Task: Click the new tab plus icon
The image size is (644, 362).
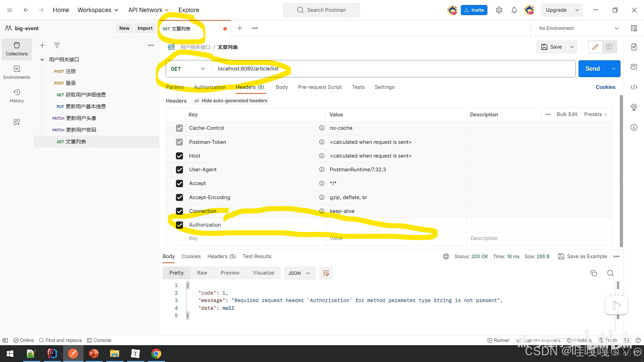Action: pyautogui.click(x=239, y=28)
